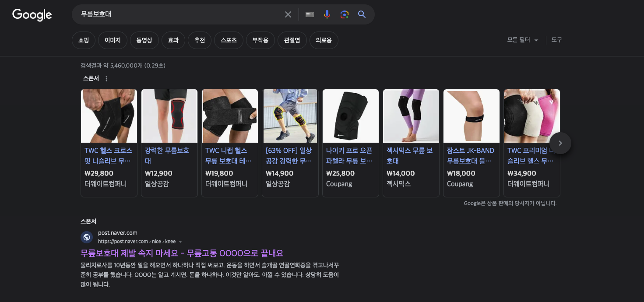Click the TWC 니랩 헬스 무릎 보호대 title
Image resolution: width=644 pixels, height=302 pixels.
point(229,156)
